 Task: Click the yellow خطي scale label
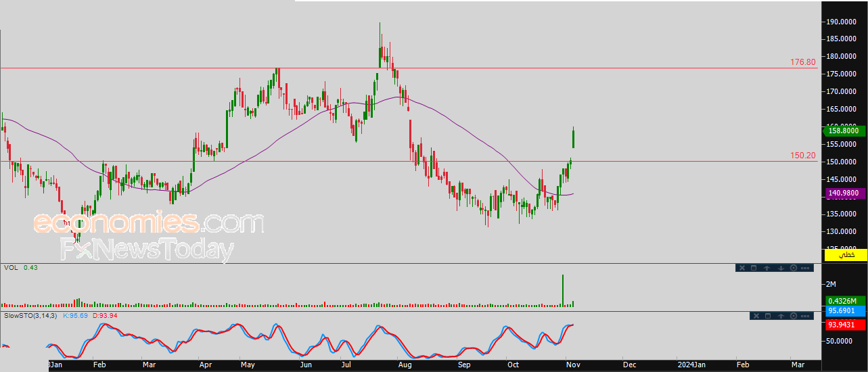pos(846,255)
